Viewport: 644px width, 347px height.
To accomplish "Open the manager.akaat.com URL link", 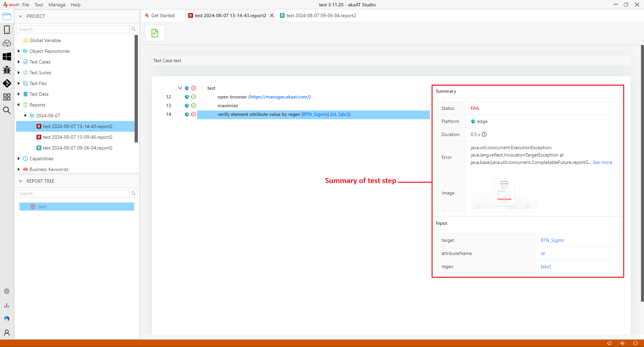I will tap(280, 97).
